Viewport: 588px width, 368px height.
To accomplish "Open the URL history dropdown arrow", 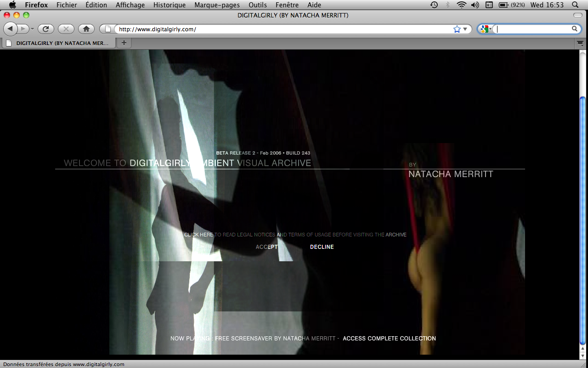I will (x=465, y=29).
